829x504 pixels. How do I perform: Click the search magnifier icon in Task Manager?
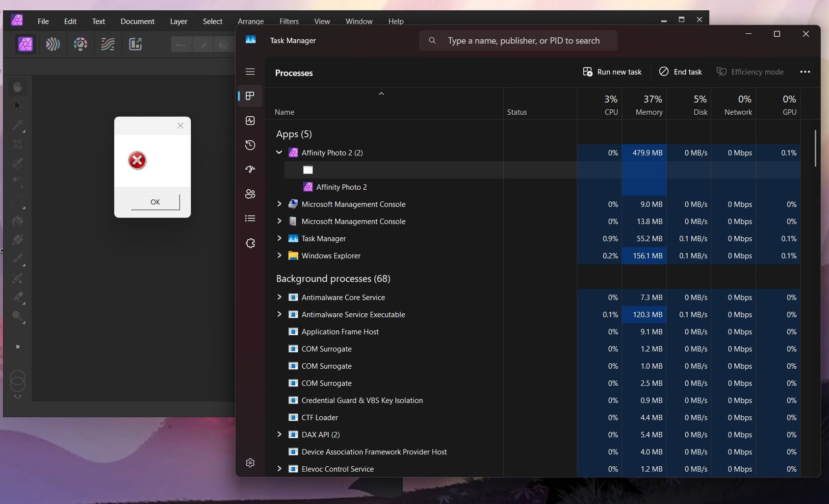[432, 41]
